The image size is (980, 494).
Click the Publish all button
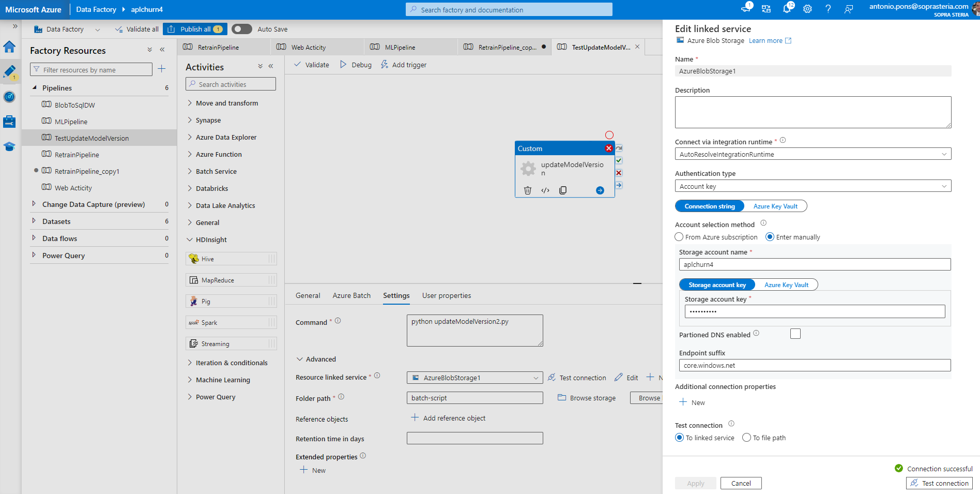pos(196,29)
